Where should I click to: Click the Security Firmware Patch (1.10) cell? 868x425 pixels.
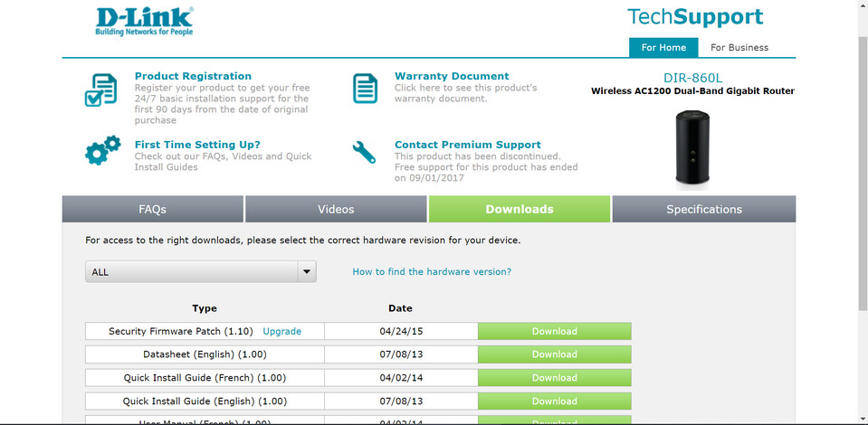coord(205,332)
